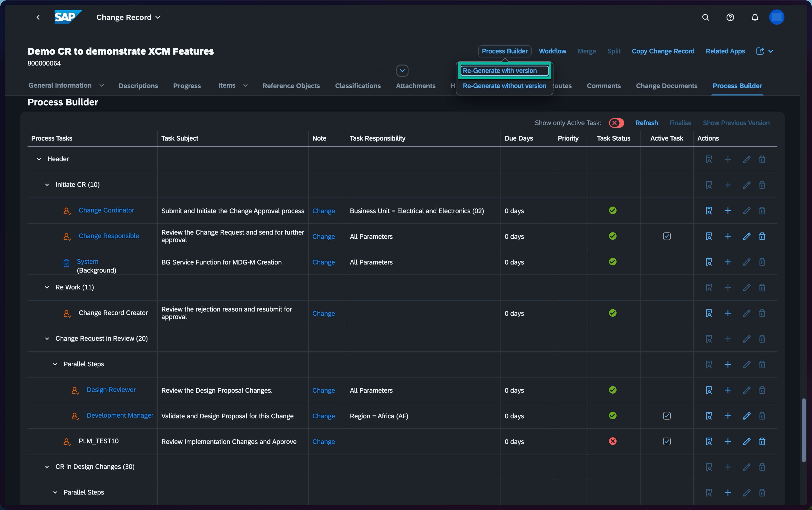This screenshot has width=812, height=510.
Task: Click the plus icon in the Development Manager row
Action: pyautogui.click(x=728, y=416)
